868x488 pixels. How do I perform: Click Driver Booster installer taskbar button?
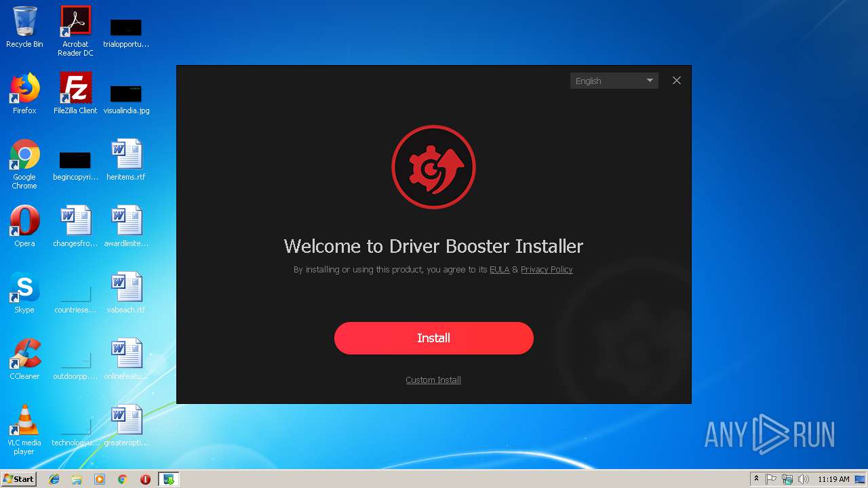pyautogui.click(x=168, y=479)
